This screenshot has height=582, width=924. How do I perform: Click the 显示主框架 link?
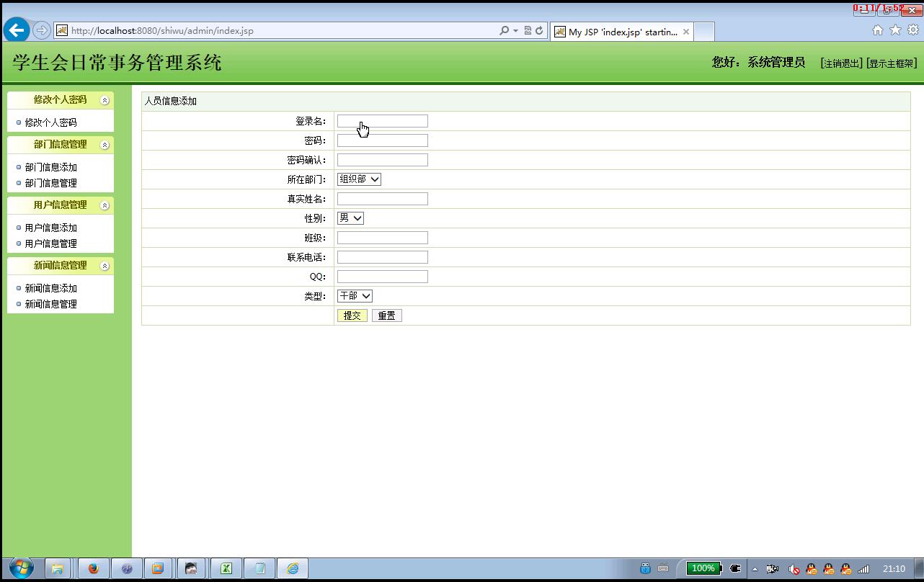pos(892,63)
